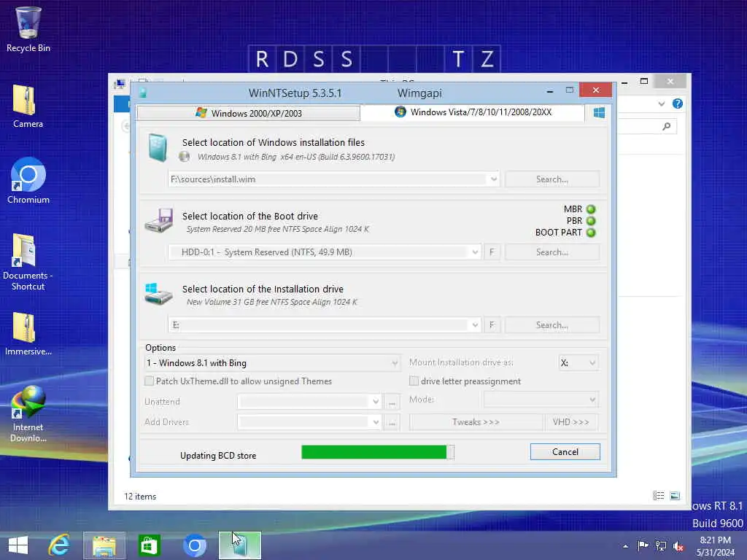
Task: Click the Windows installation files icon
Action: 158,147
